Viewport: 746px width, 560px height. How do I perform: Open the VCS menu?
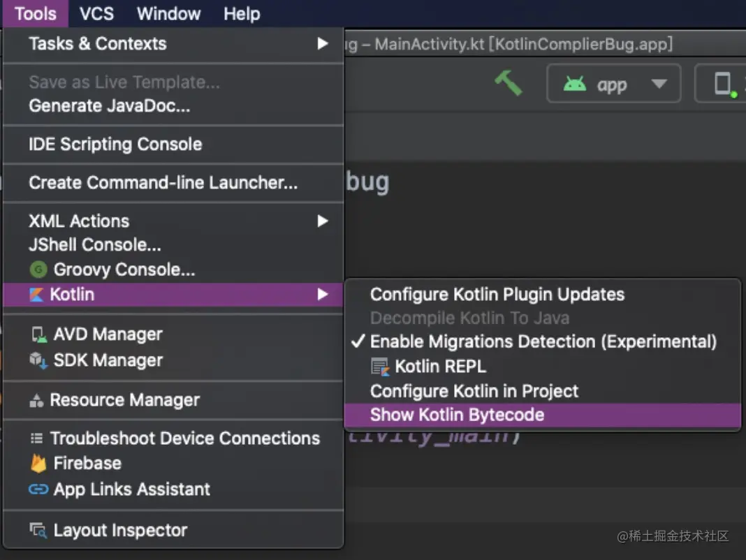pyautogui.click(x=96, y=13)
